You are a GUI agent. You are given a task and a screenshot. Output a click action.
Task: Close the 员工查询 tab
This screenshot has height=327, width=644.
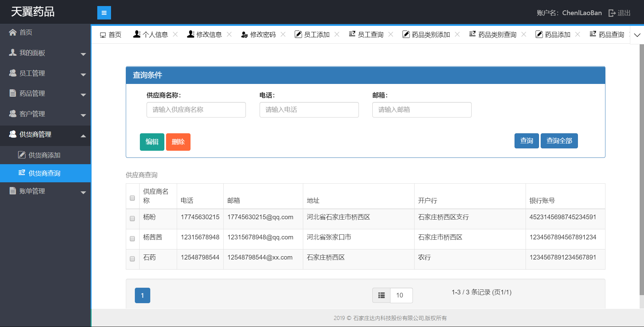click(391, 34)
